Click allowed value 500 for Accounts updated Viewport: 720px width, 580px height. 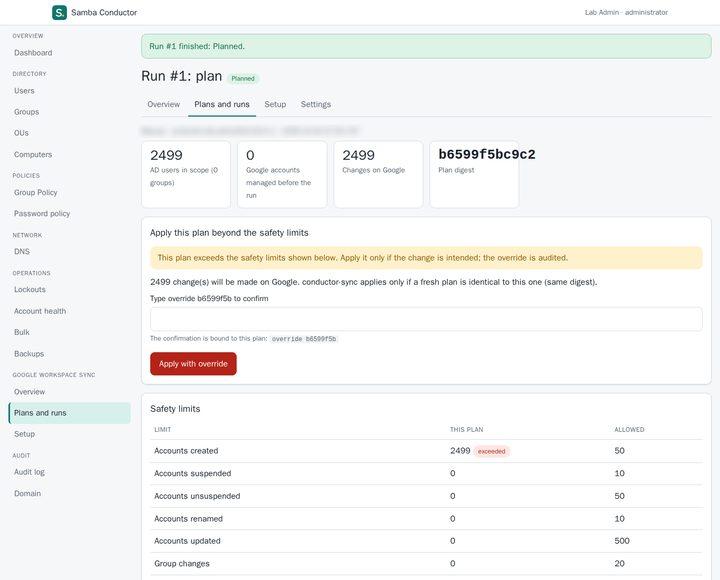(x=622, y=541)
